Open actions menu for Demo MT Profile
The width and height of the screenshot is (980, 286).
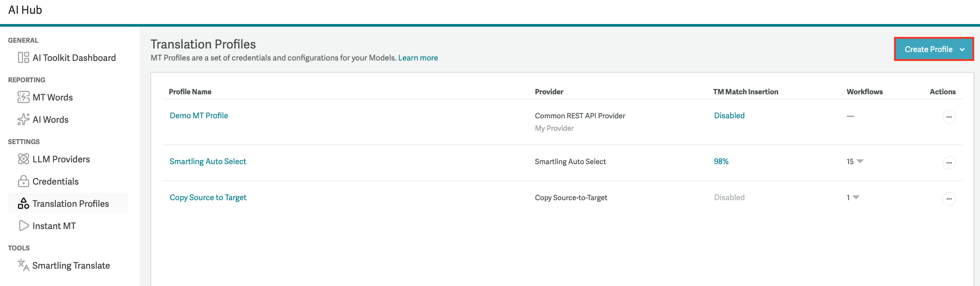[x=949, y=117]
